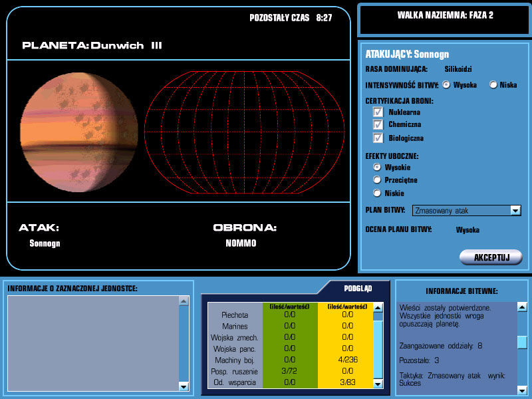Select the Od. wsparcia row label
Image resolution: width=532 pixels, height=399 pixels.
point(235,382)
